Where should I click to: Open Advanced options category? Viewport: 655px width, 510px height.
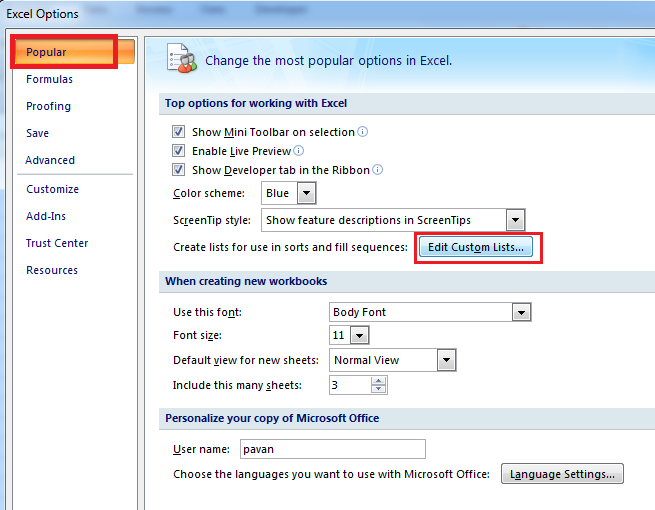click(50, 160)
